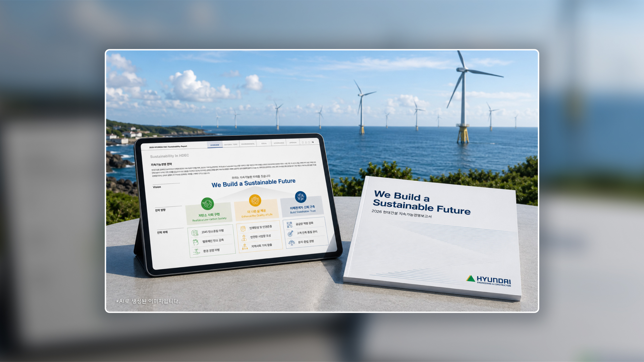The image size is (644, 362).
Task: Click the blue tablet headline We Build a Sustainable Future
Action: tap(254, 183)
